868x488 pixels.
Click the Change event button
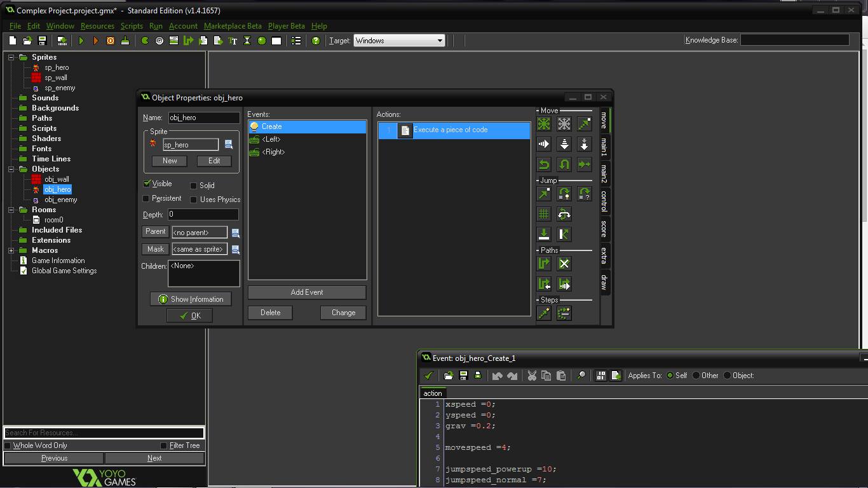[343, 313]
